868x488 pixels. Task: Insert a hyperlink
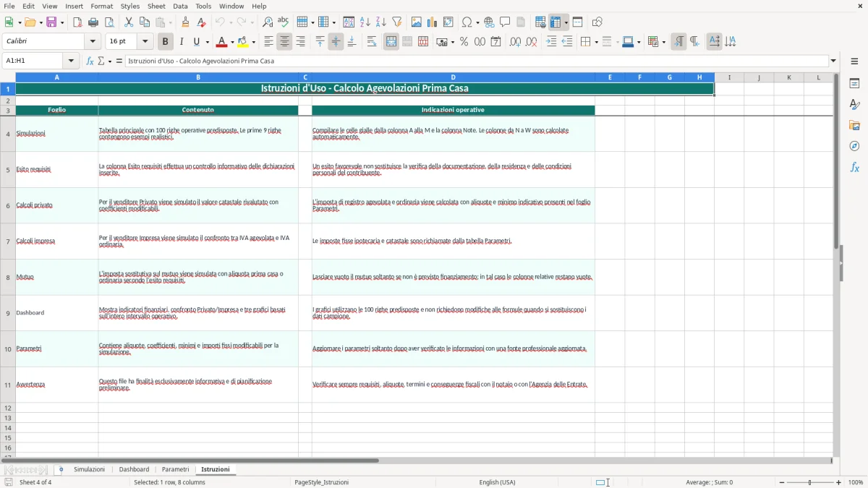click(x=489, y=22)
